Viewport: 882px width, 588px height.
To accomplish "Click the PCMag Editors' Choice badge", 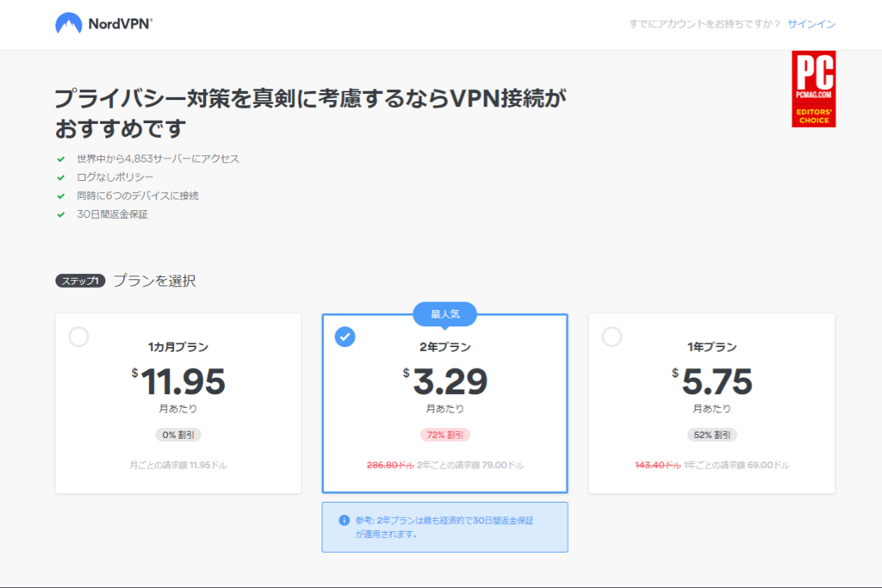I will (x=814, y=90).
